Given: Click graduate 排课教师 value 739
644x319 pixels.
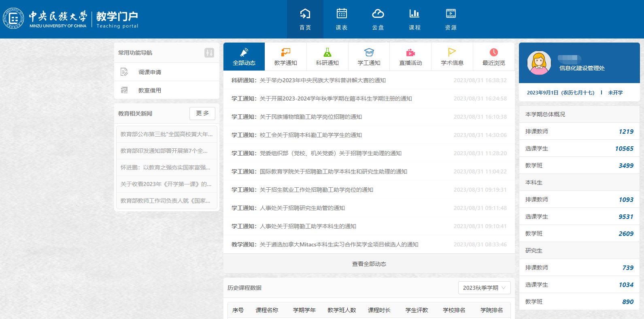Looking at the screenshot, I should pos(628,268).
